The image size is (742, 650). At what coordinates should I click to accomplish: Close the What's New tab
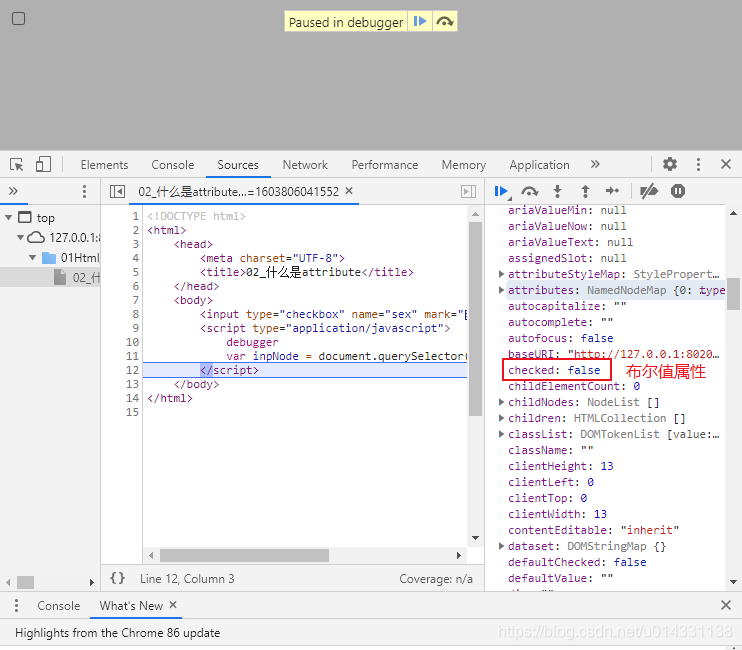pos(173,605)
